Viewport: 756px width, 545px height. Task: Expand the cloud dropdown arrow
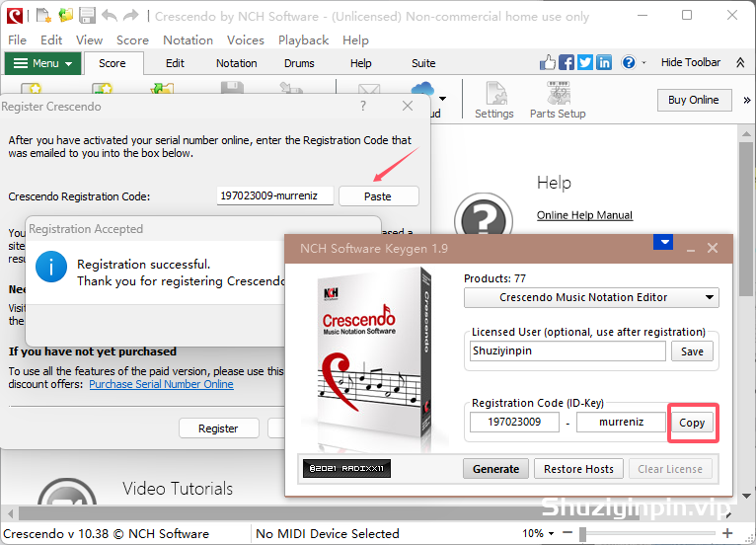(x=442, y=99)
